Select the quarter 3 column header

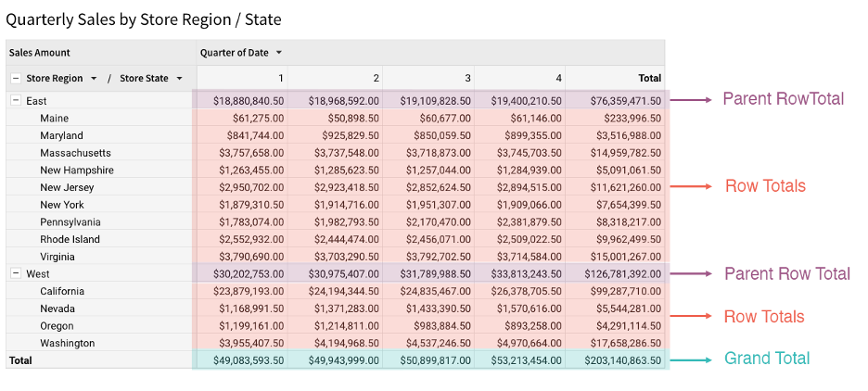coord(467,79)
